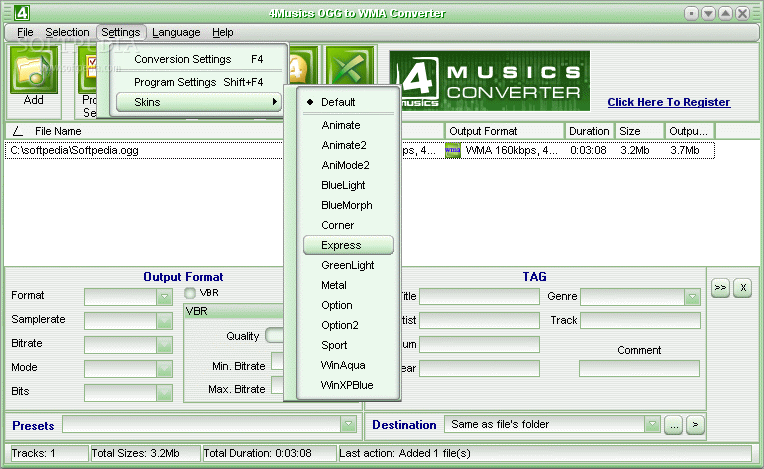The width and height of the screenshot is (764, 469).
Task: Select the Animate skin
Action: pos(348,125)
